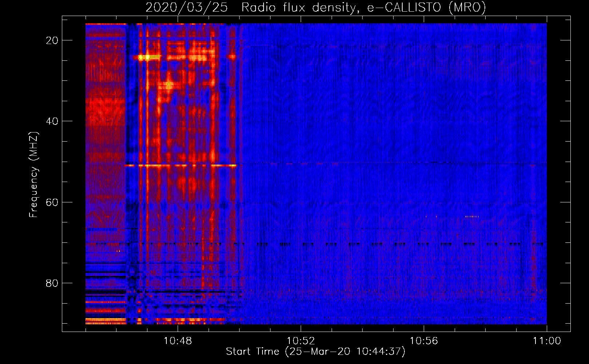Click the '10:52' time tick label

click(301, 341)
